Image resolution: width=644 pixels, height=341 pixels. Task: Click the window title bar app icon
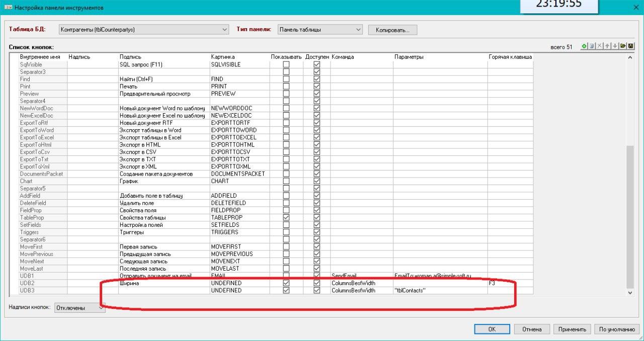pyautogui.click(x=8, y=7)
